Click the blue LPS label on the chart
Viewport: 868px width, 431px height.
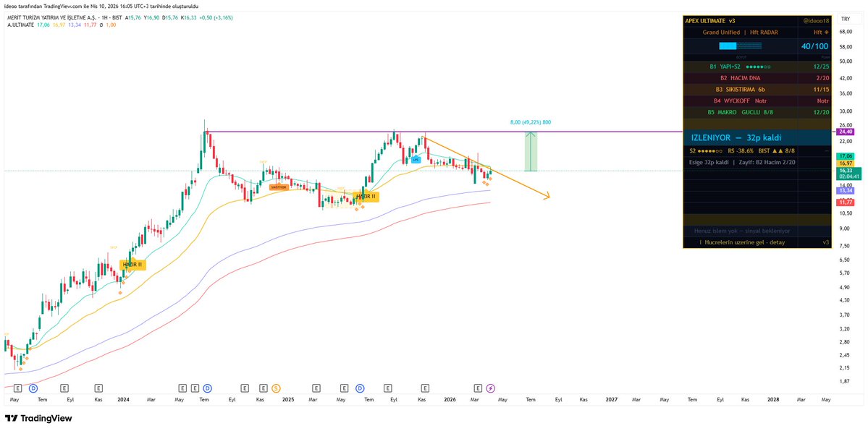point(416,159)
